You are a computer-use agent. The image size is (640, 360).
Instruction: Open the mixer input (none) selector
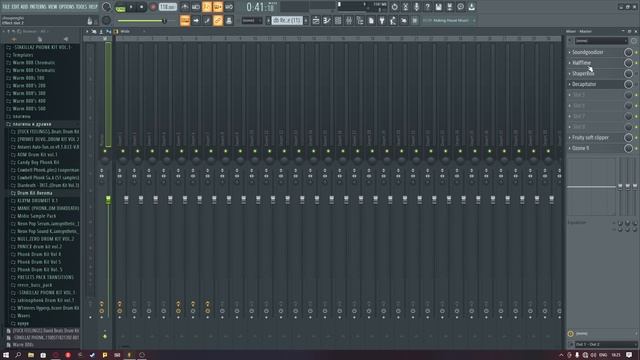[601, 41]
